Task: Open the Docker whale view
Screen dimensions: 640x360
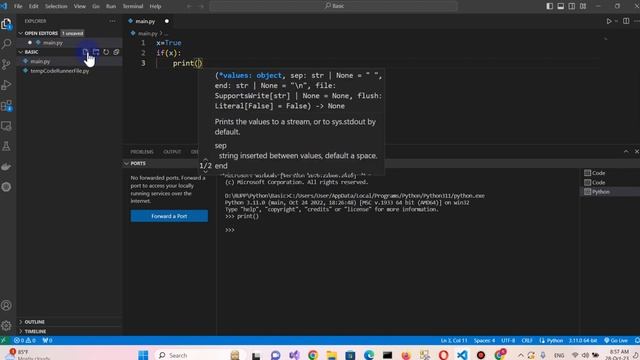Action: [6, 167]
